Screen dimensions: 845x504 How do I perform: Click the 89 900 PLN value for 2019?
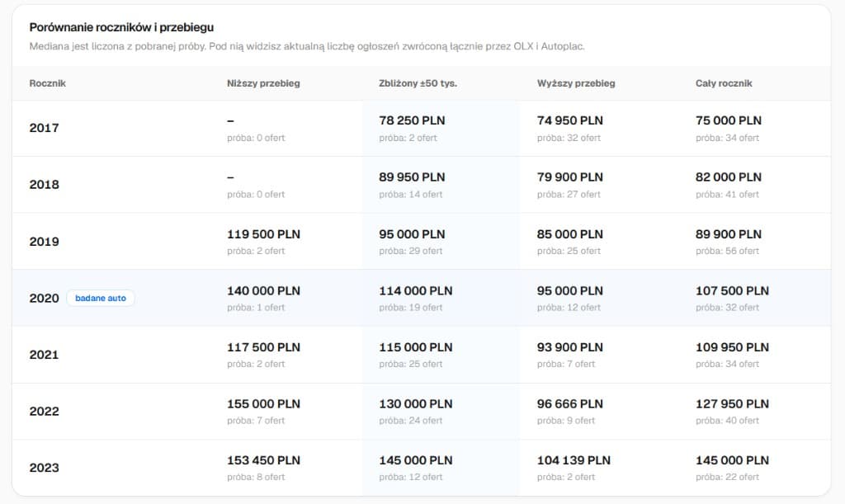728,234
